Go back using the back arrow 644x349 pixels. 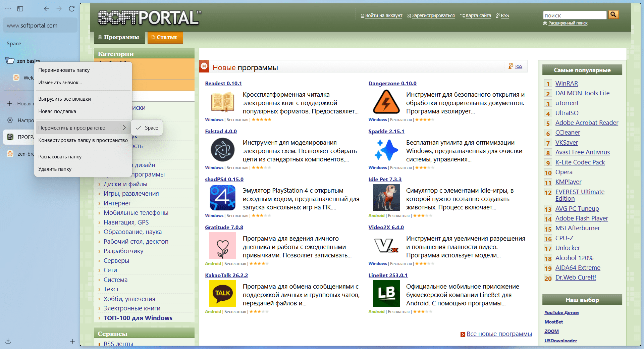click(47, 9)
